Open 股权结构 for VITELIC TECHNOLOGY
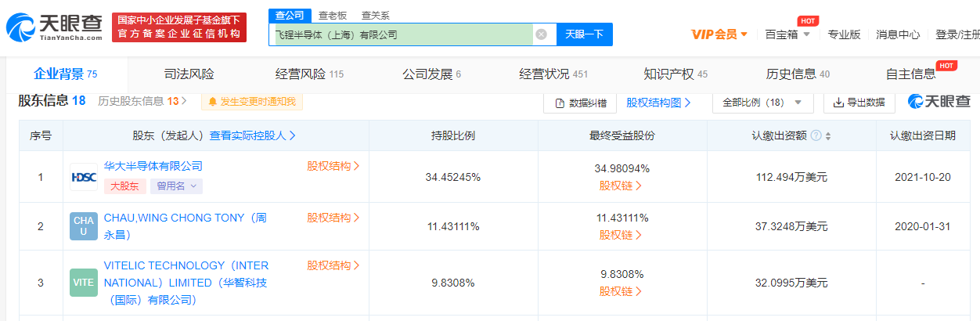Viewport: 980px width, 321px height. click(x=333, y=265)
